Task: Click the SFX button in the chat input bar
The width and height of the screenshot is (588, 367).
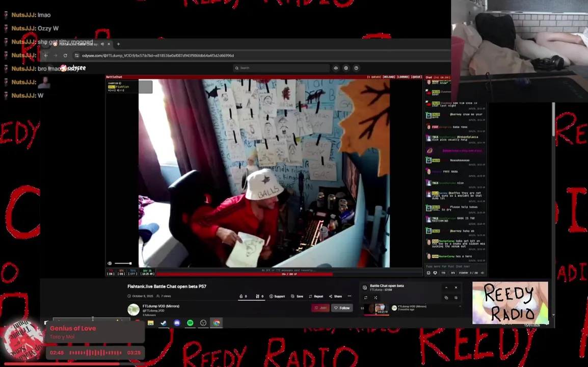Action: coord(452,273)
